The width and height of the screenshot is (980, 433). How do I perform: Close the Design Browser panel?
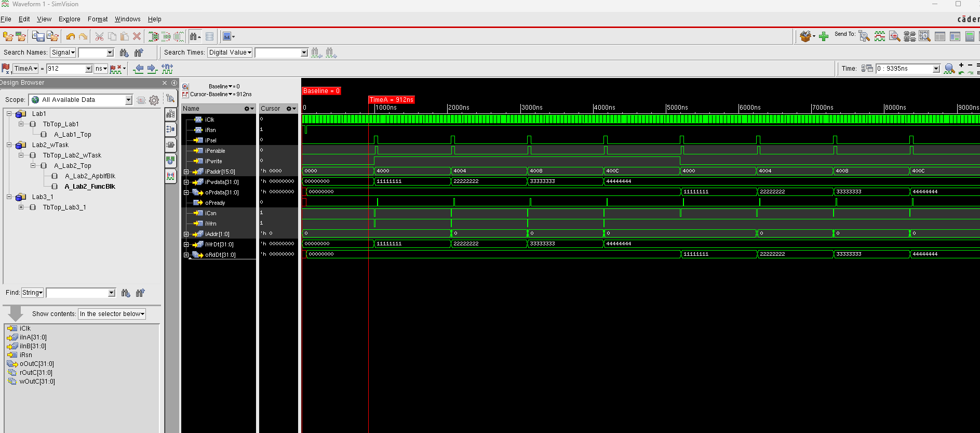[x=165, y=83]
